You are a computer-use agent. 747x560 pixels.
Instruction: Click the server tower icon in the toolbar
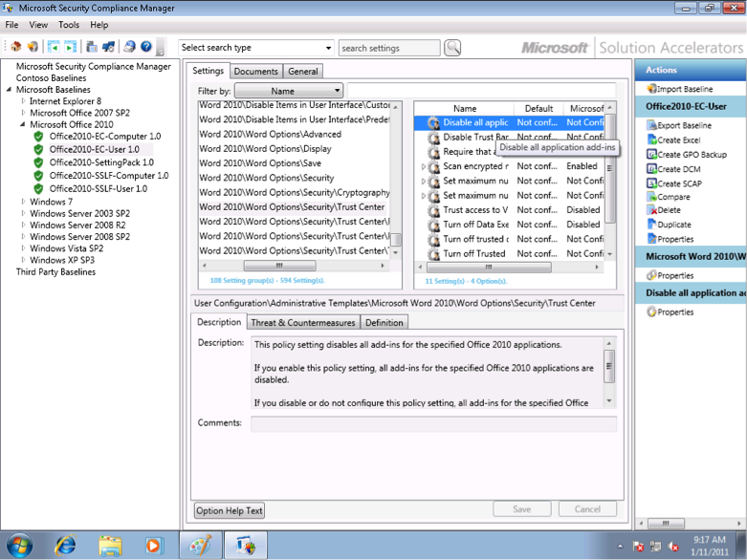(x=92, y=47)
